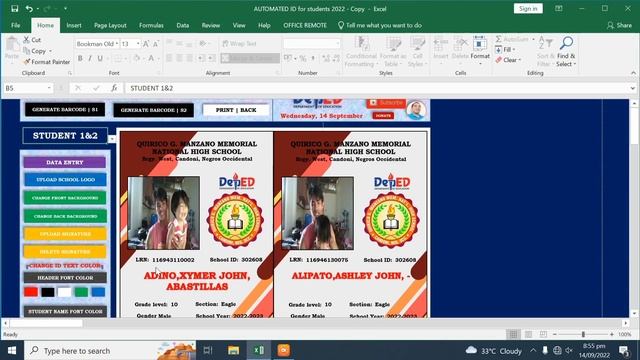Show hidden system tray icons
The image size is (640, 360).
coord(533,350)
